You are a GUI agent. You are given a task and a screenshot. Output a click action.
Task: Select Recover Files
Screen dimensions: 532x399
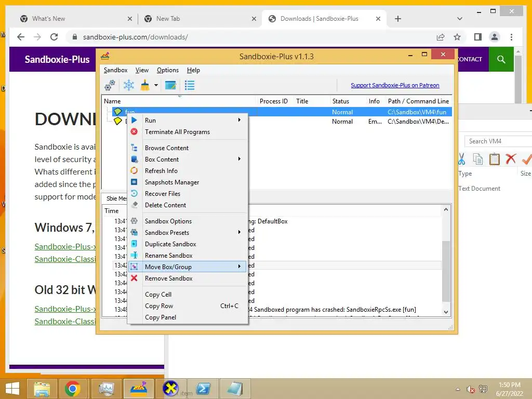point(163,194)
